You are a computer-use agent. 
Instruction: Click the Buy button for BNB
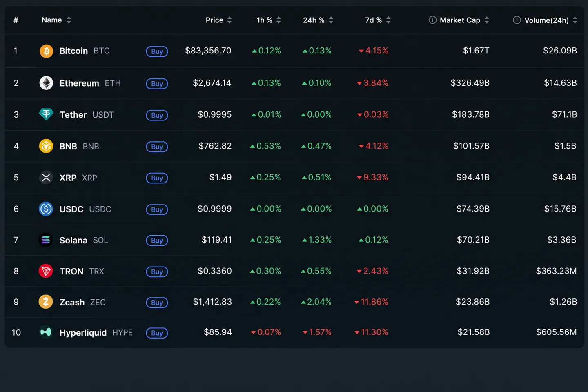click(x=157, y=147)
